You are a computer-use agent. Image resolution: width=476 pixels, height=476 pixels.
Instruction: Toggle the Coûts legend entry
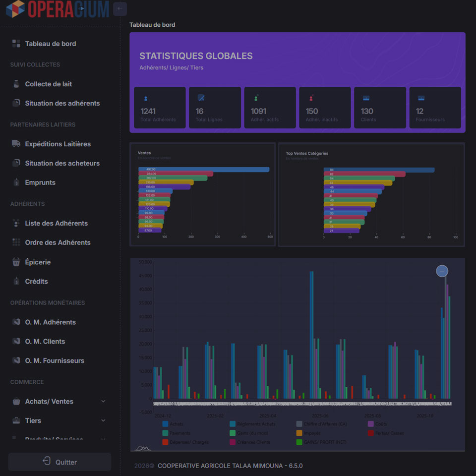click(x=371, y=424)
